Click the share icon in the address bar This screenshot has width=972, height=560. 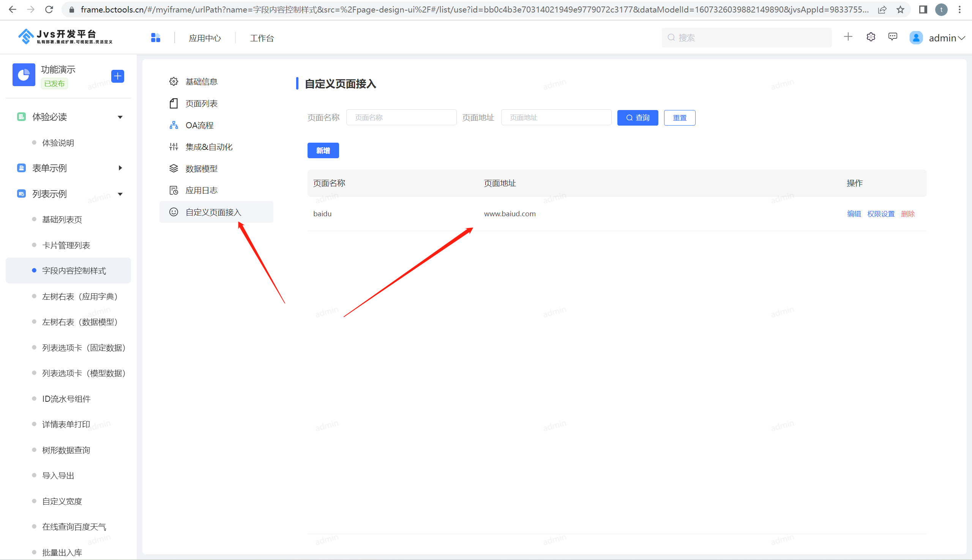coord(882,9)
